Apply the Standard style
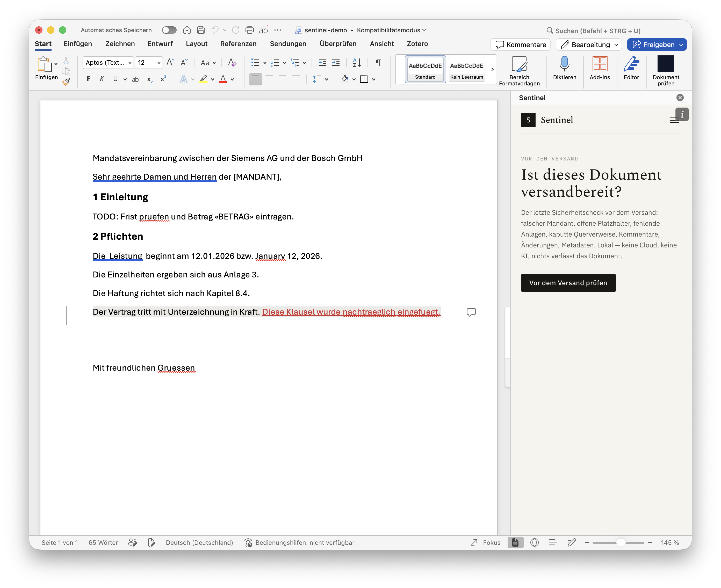 pyautogui.click(x=425, y=69)
